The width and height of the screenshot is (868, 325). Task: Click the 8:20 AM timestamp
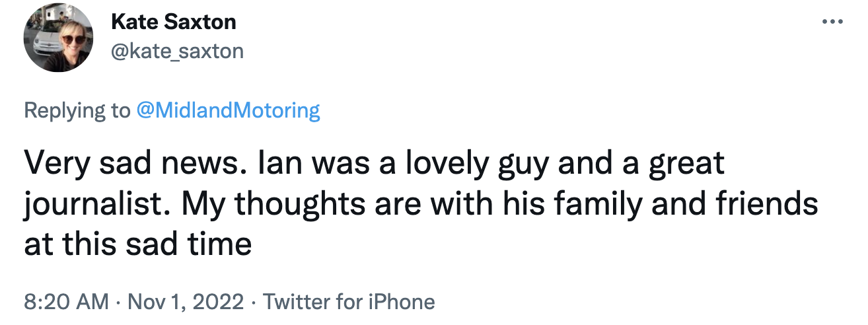[66, 302]
